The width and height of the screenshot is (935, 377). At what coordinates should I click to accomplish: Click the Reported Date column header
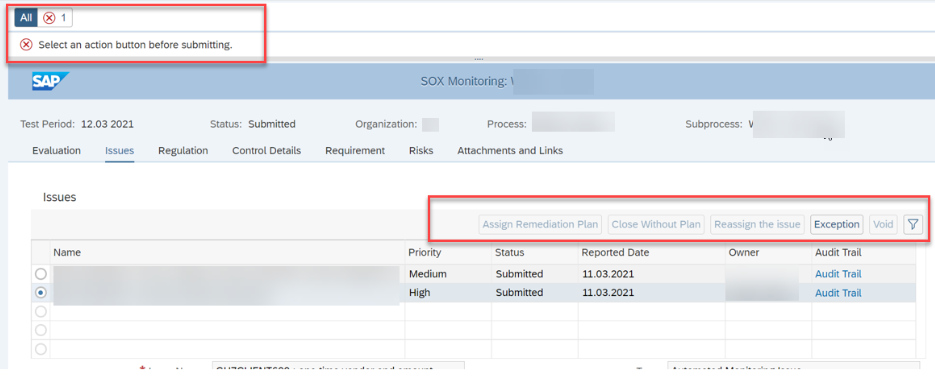tap(651, 252)
